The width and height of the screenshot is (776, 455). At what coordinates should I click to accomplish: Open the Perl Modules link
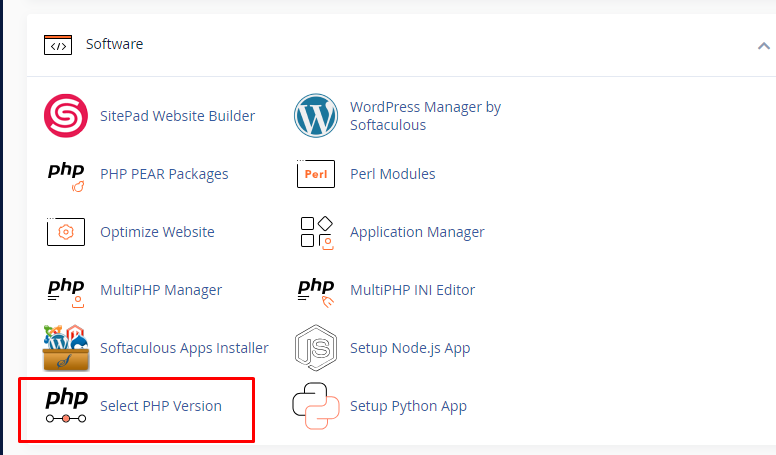click(392, 174)
